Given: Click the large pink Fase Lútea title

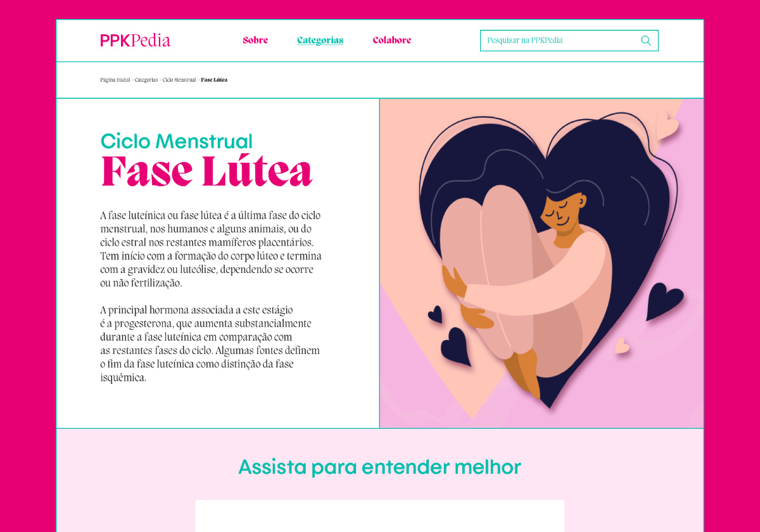Looking at the screenshot, I should point(206,170).
